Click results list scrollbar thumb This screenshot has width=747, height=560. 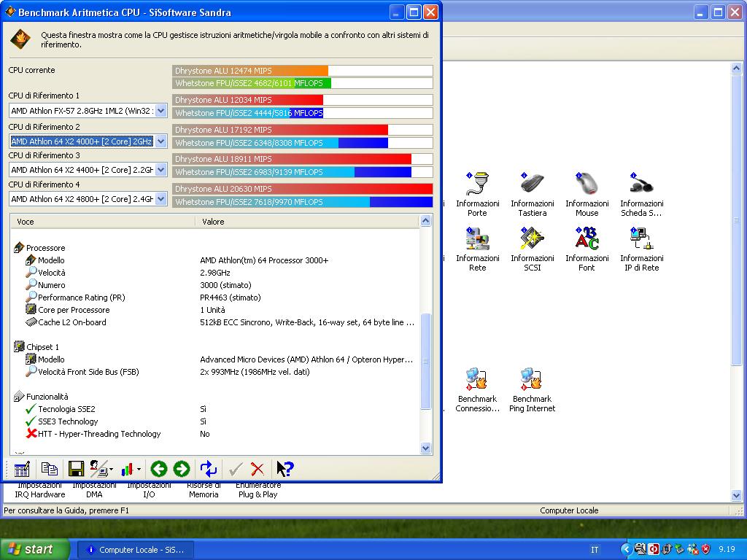[426, 361]
